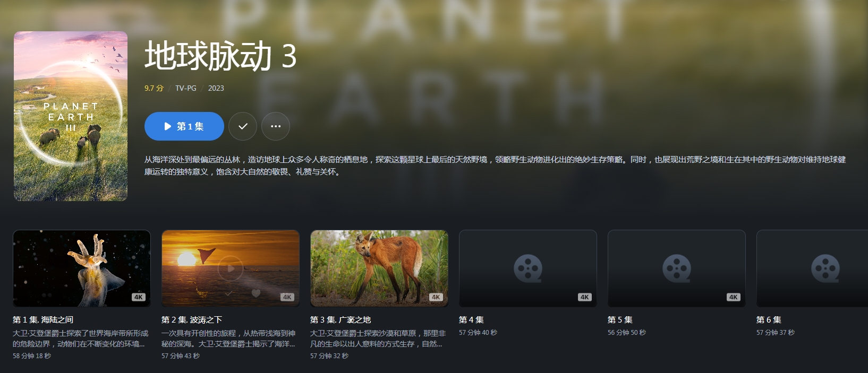Click episode 3 description about 沙漠和草原
Image resolution: width=868 pixels, height=373 pixels.
click(378, 339)
